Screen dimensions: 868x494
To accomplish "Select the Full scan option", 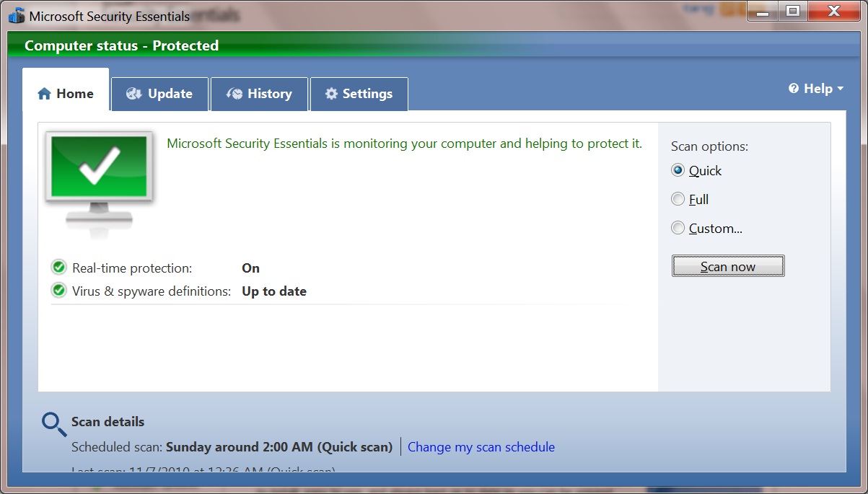I will click(x=678, y=199).
